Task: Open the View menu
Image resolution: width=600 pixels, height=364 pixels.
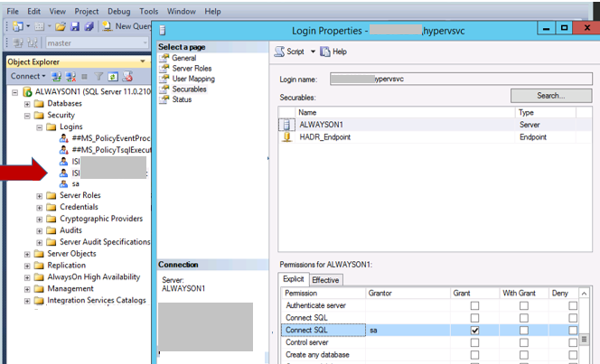Action: (58, 12)
